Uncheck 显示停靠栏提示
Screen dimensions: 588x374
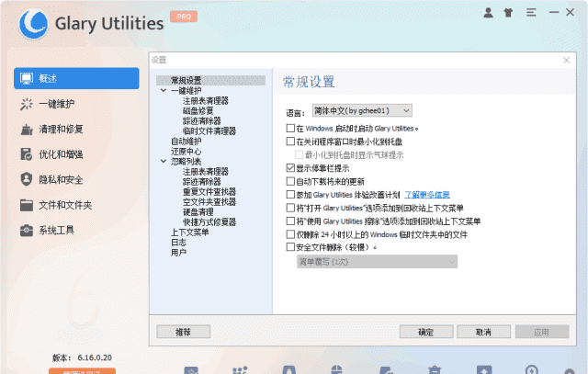point(290,168)
